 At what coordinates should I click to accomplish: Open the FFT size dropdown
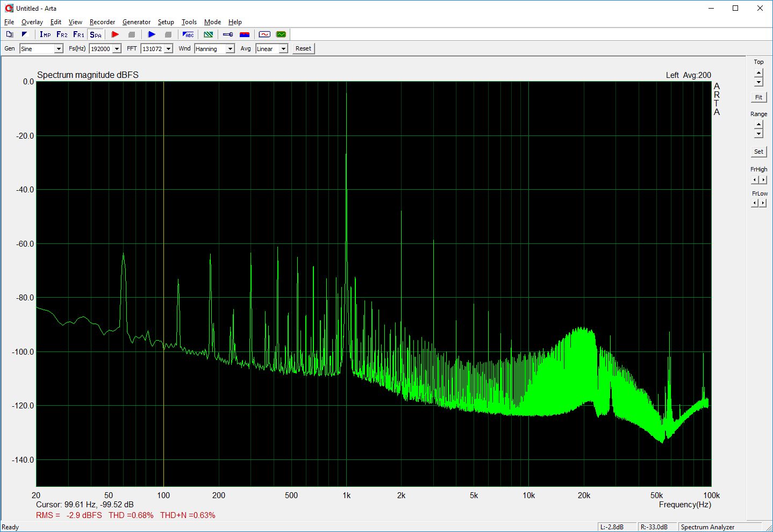coord(168,49)
